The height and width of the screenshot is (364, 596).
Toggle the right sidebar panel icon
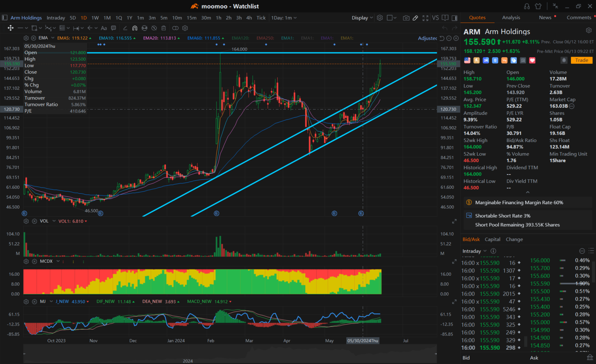(x=454, y=18)
